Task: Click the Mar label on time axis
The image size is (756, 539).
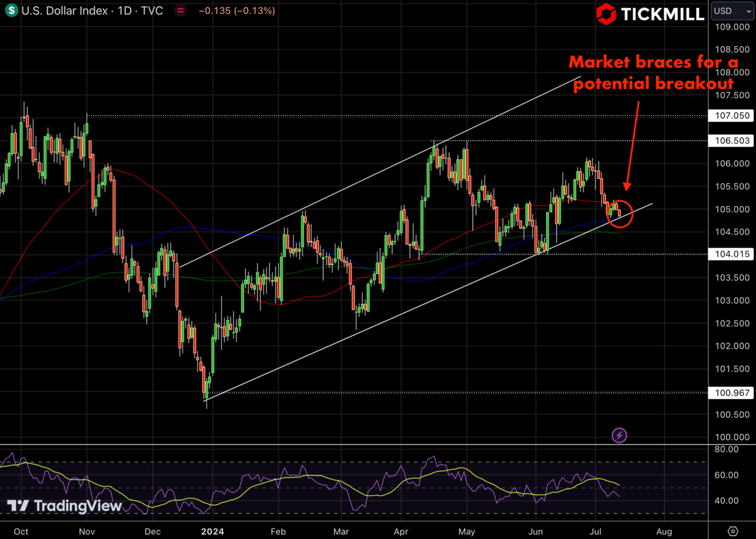Action: pos(341,531)
